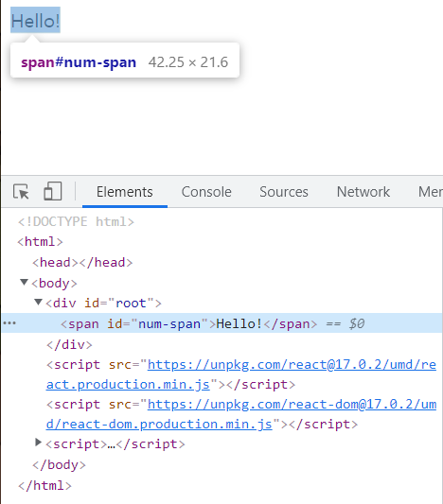Click the "root" id attribute value
443x504 pixels.
(131, 304)
